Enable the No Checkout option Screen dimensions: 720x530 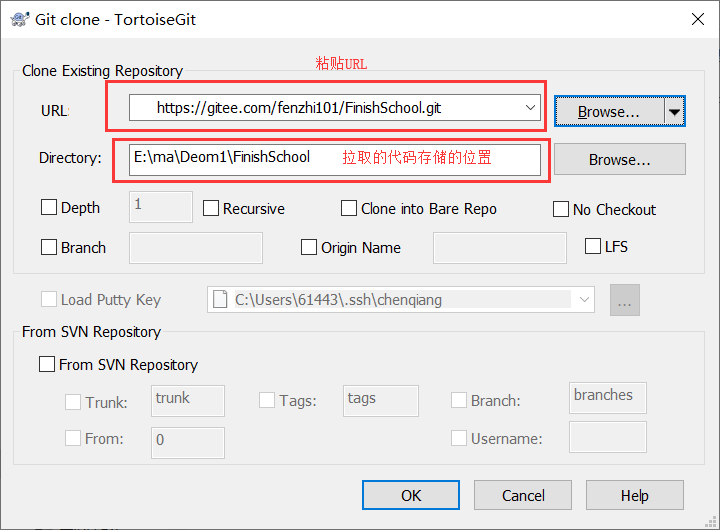click(561, 209)
